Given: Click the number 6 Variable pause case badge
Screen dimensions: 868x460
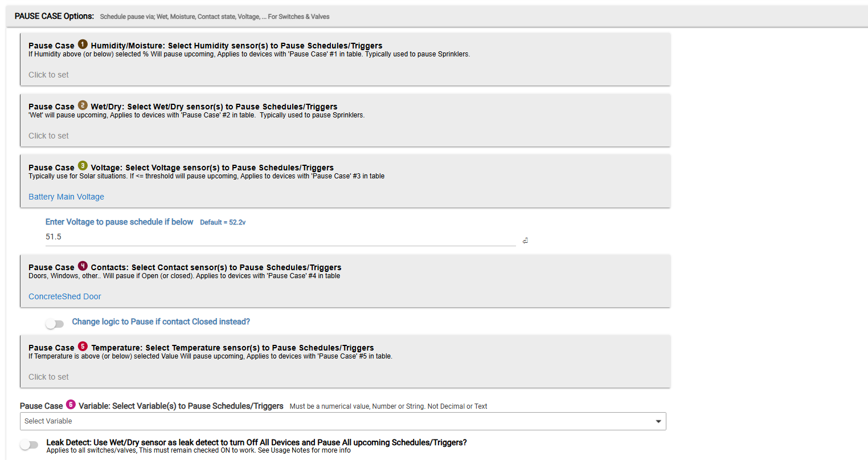Looking at the screenshot, I should coord(71,405).
